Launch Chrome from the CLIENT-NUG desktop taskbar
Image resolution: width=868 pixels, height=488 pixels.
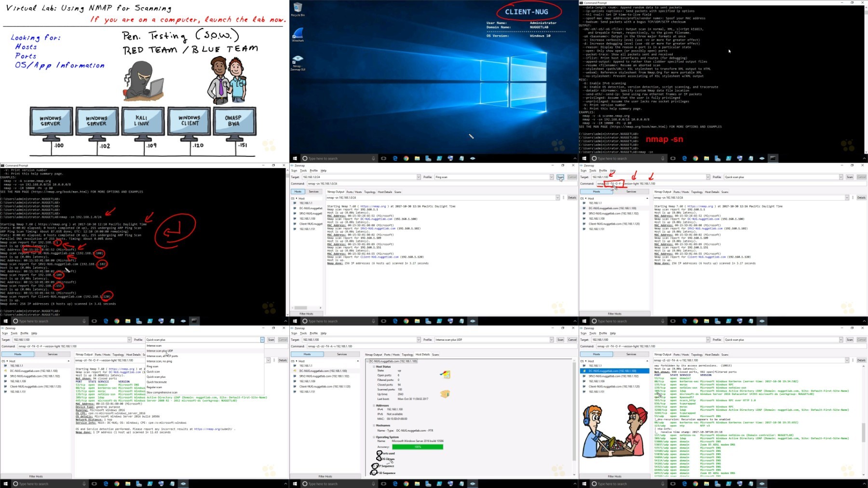click(x=406, y=158)
